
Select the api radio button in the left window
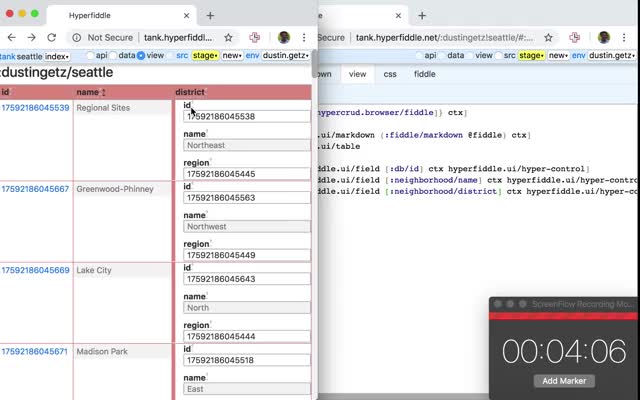(x=91, y=56)
